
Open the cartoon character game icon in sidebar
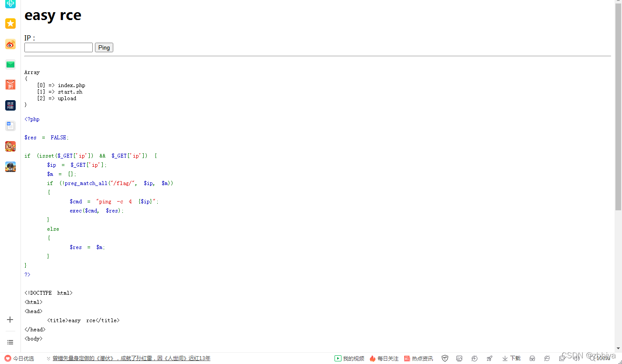[10, 146]
